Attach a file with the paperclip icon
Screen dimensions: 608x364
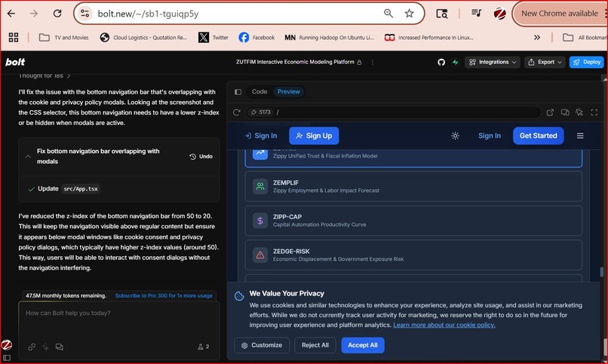32,347
